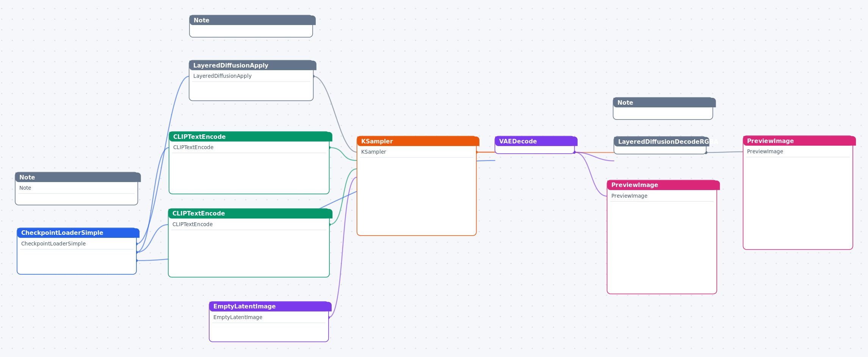This screenshot has height=357, width=868.
Task: Select the LayeredDiffusionDecodeRGBA node title bar
Action: [x=661, y=142]
